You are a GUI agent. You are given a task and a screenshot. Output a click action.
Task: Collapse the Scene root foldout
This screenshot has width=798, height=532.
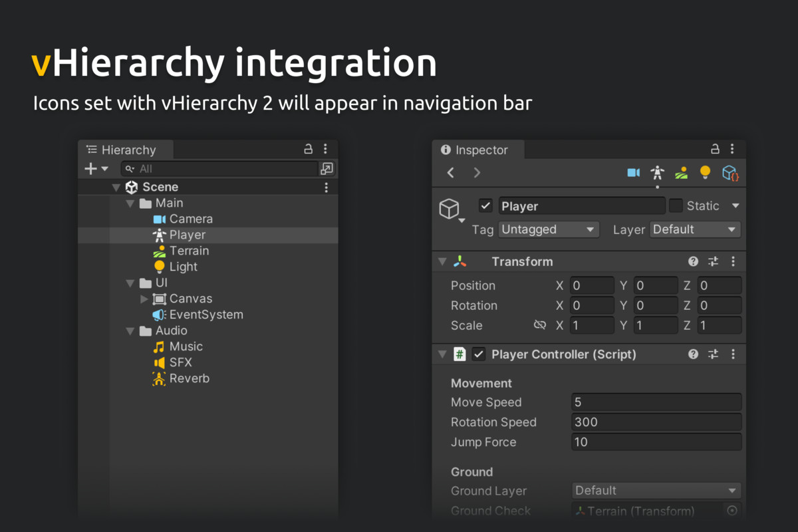tap(116, 188)
